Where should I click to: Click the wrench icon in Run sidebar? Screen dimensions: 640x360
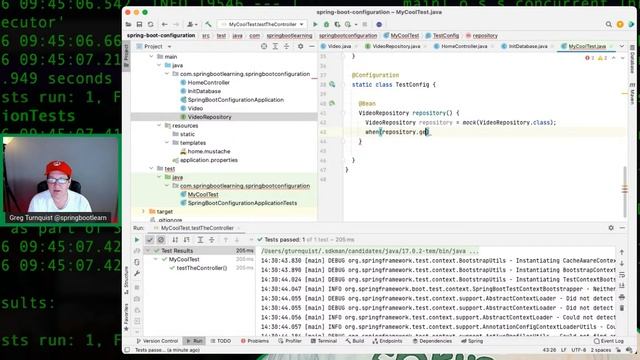click(137, 273)
